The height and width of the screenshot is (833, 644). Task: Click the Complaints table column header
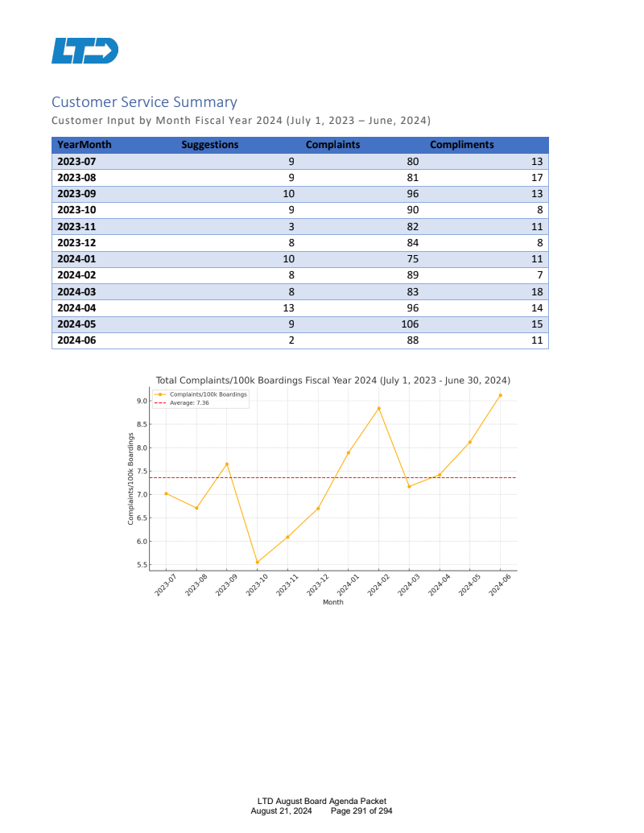click(332, 145)
